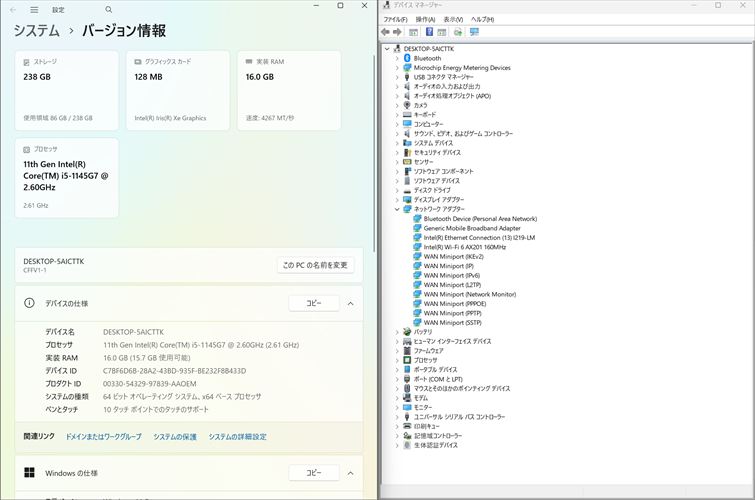Click the Device Manager help toolbar icon
The width and height of the screenshot is (755, 500).
click(429, 31)
